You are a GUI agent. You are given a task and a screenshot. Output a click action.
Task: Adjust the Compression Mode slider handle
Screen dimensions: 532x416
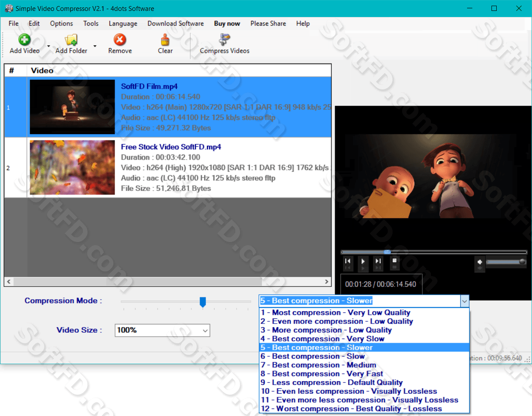(203, 302)
